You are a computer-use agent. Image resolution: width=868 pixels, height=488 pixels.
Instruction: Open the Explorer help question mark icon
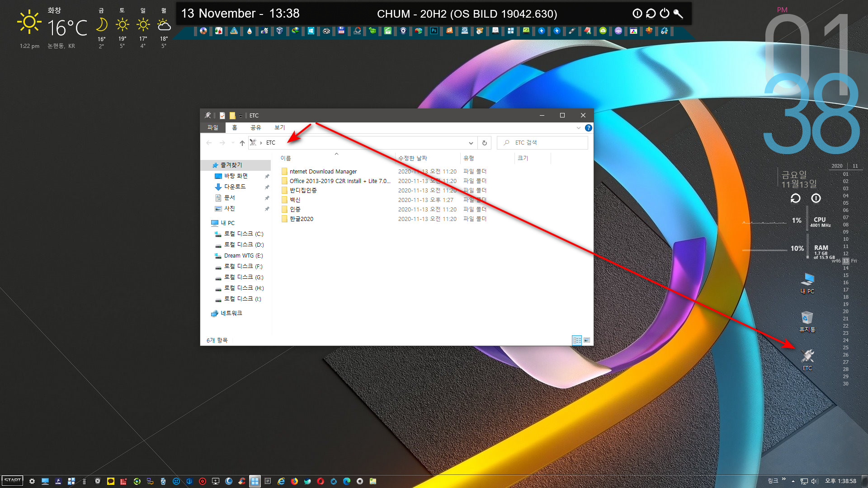(x=588, y=128)
